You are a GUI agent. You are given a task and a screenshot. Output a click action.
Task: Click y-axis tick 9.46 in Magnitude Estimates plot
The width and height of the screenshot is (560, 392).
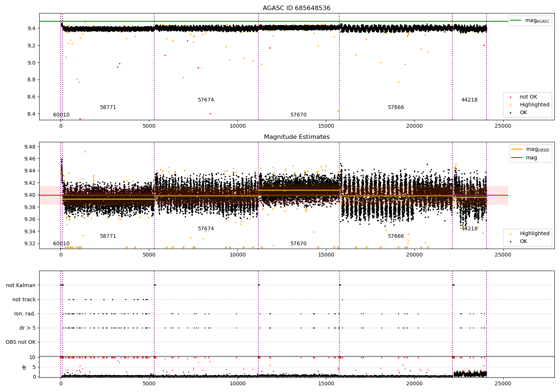[30, 159]
